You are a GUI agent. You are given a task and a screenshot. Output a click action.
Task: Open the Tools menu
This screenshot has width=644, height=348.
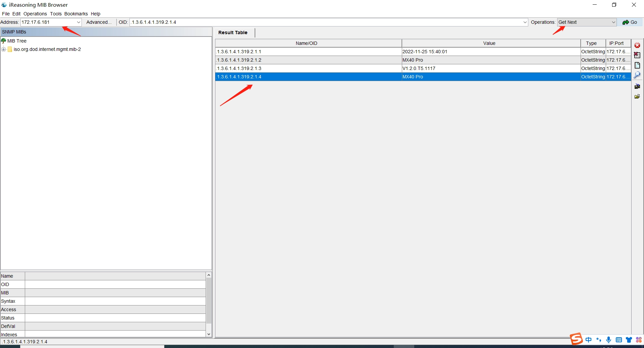point(56,14)
